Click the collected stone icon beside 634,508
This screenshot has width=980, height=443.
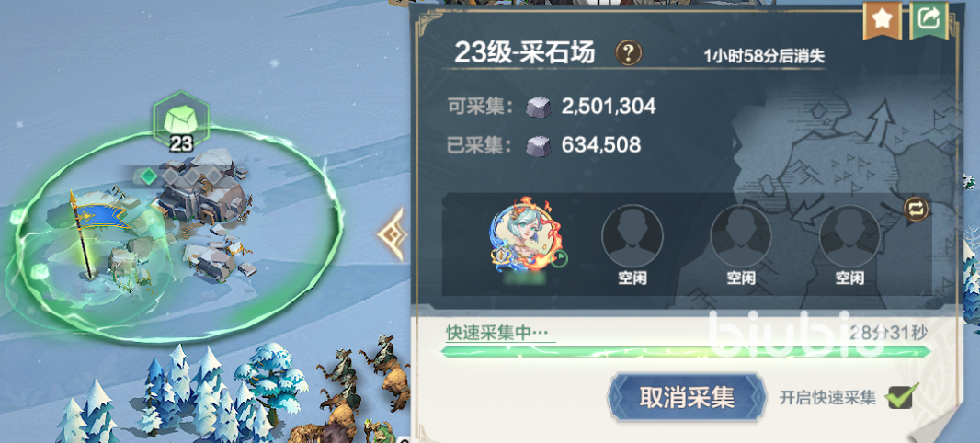click(539, 145)
